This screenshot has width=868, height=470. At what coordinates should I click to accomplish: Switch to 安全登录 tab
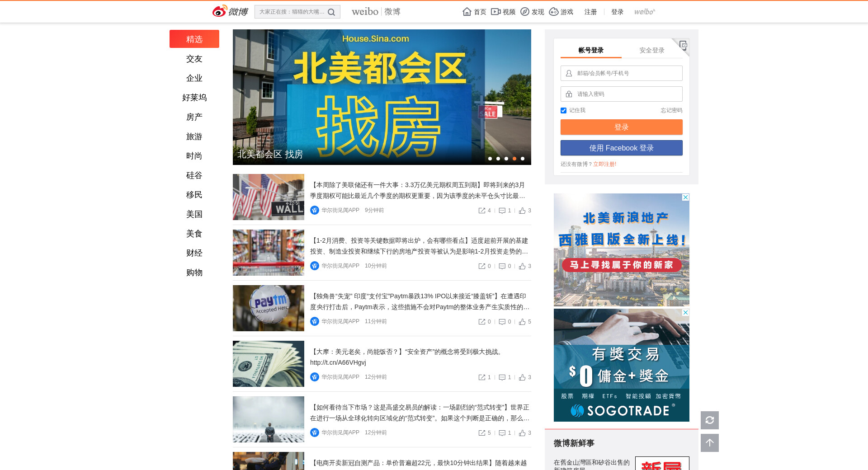pyautogui.click(x=652, y=50)
